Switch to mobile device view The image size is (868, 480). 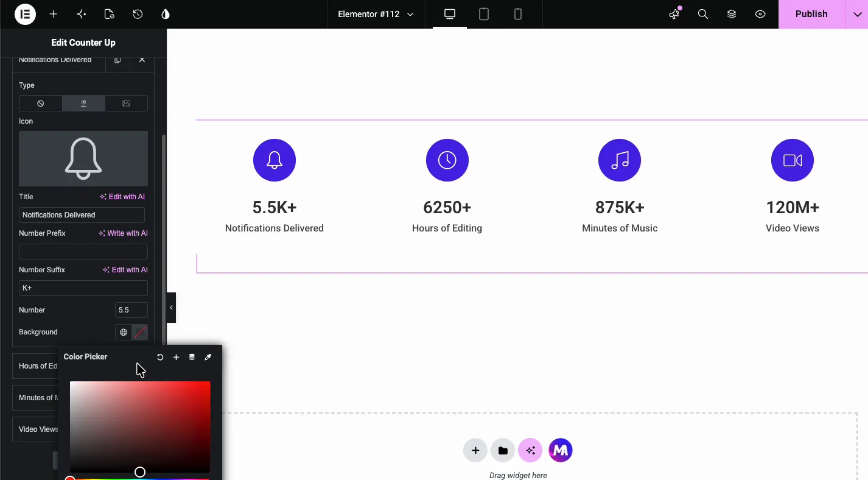(518, 14)
